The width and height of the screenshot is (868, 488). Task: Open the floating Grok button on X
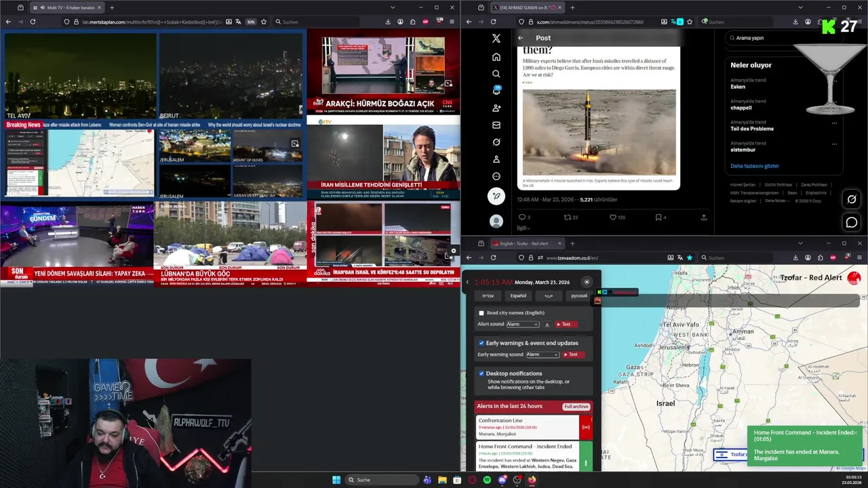(x=852, y=199)
